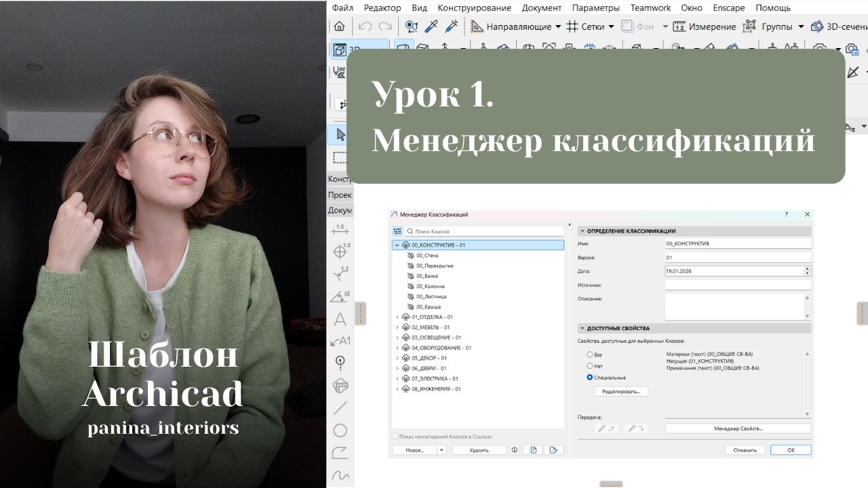
Task: Collapse the 00_КОНСТРУКТИВ - 01 tree node
Action: [397, 245]
